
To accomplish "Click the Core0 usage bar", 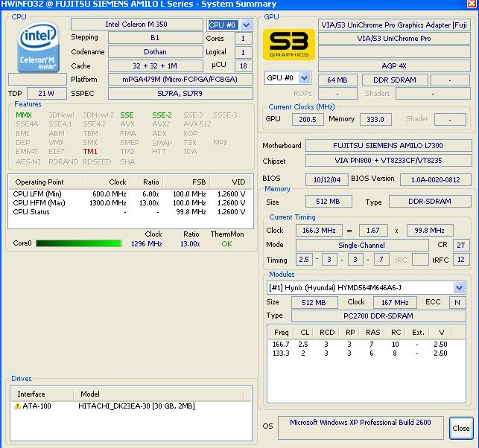I will pyautogui.click(x=79, y=243).
